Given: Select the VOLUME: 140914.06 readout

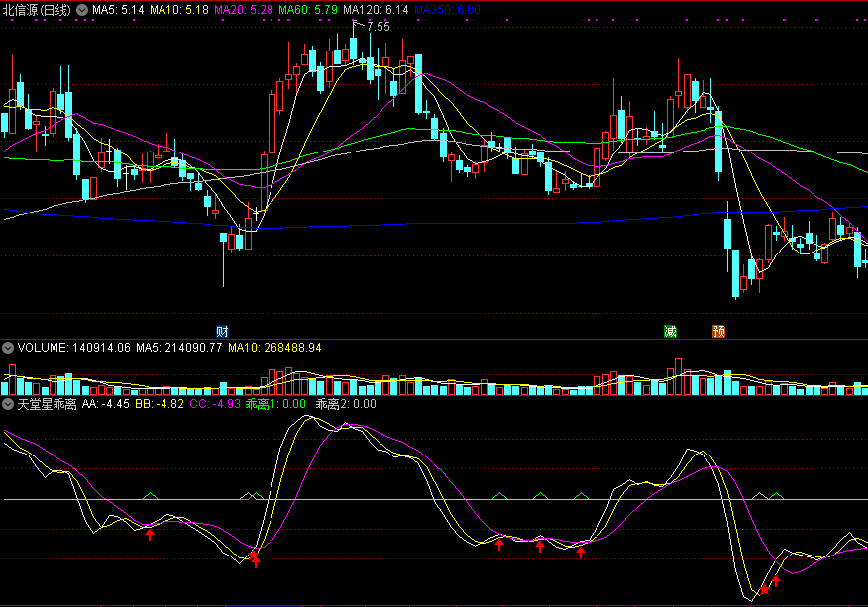Looking at the screenshot, I should [74, 348].
